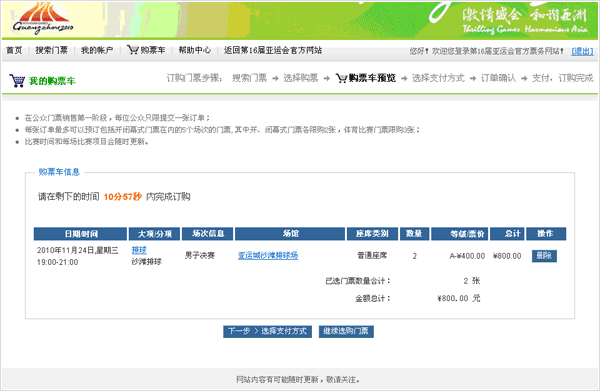Click the 总计 column header
The height and width of the screenshot is (391, 600).
pos(507,234)
